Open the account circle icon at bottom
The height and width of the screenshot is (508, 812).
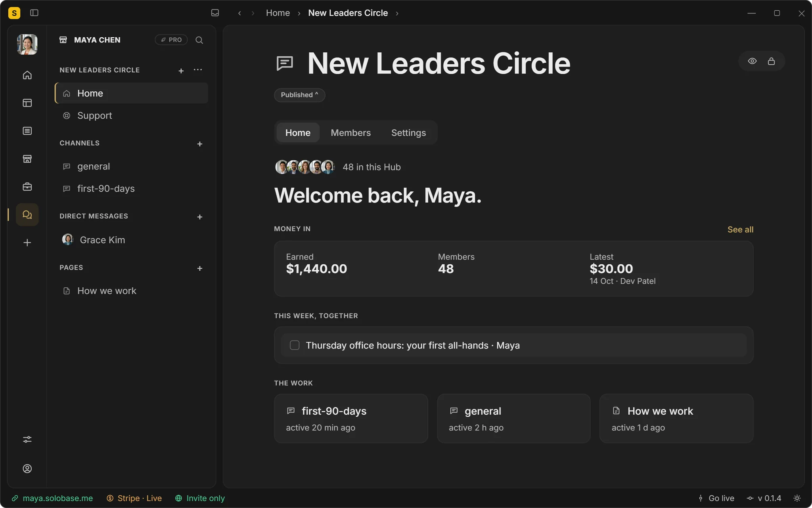tap(27, 469)
